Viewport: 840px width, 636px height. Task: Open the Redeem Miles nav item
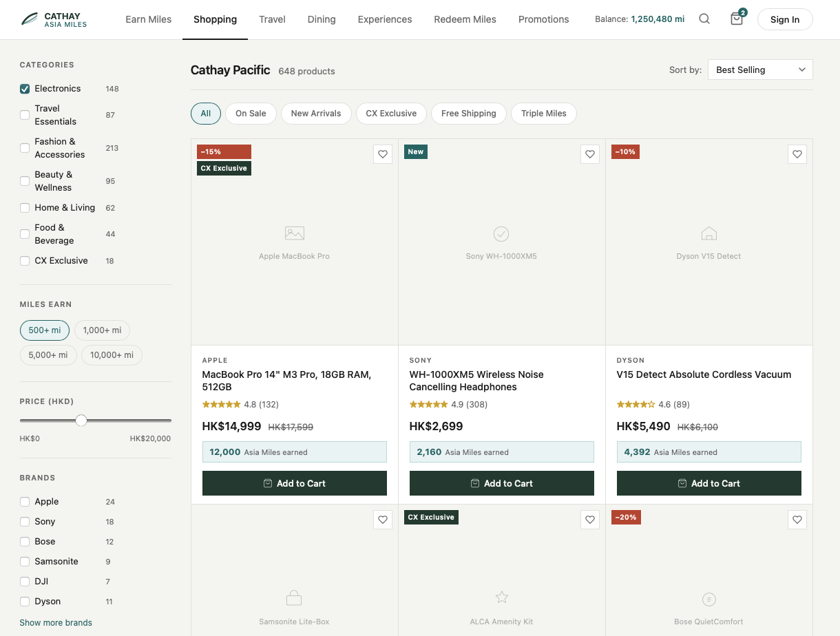point(465,19)
